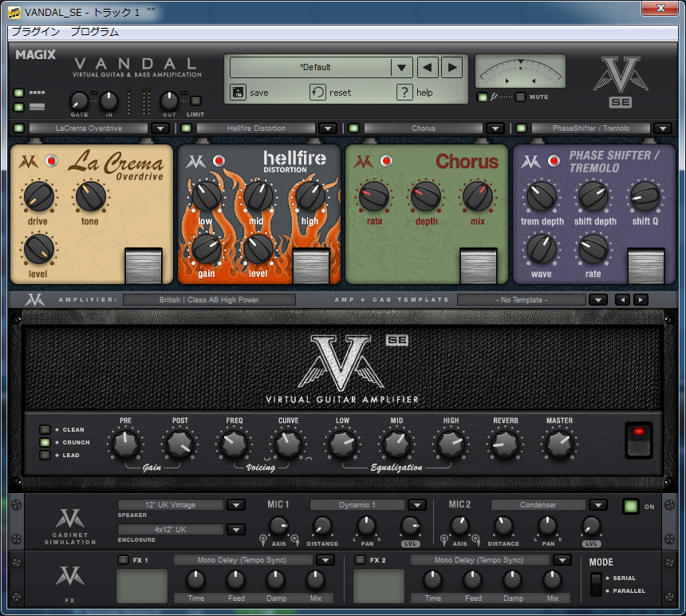Click the Chorus pedal red LED
This screenshot has height=616, width=686.
point(386,161)
